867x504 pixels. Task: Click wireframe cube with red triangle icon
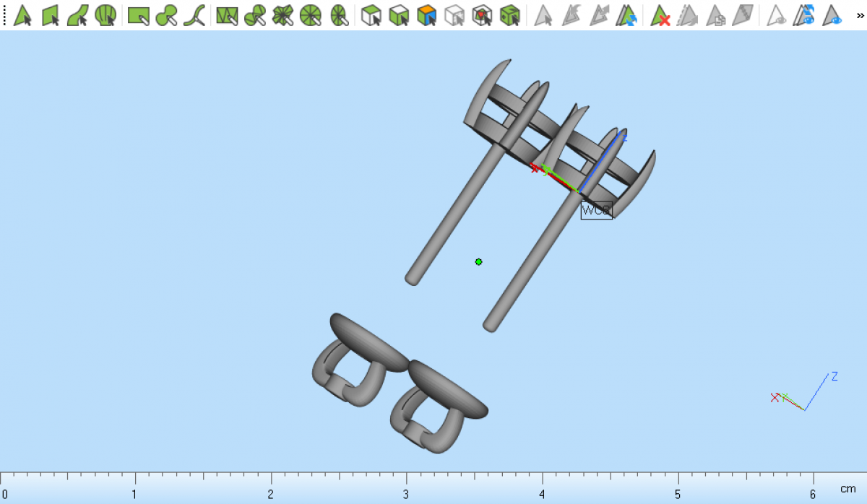482,15
